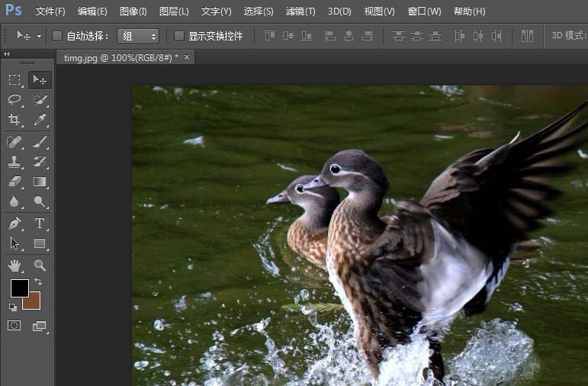
Task: Distribute bottom edges of layers
Action: 435,36
